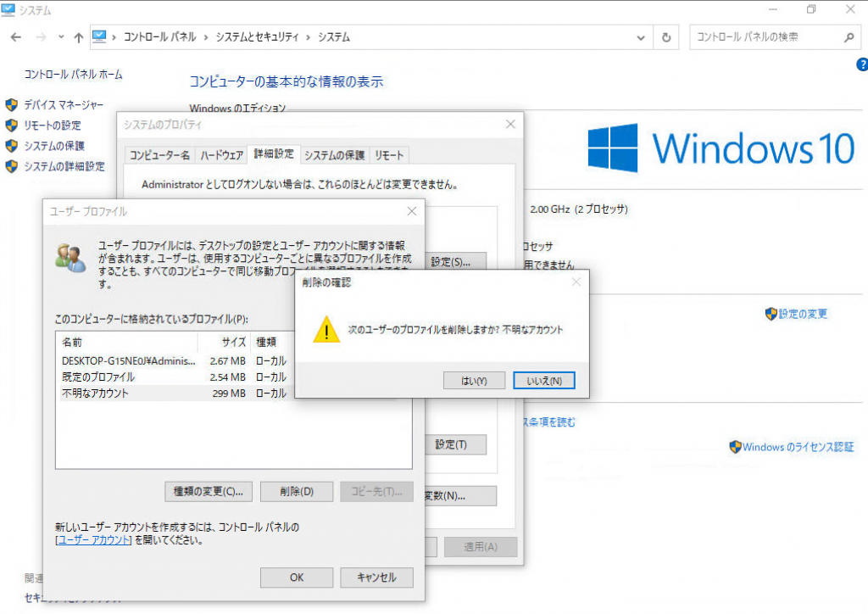Click the search magnifier icon
The height and width of the screenshot is (614, 868).
click(849, 37)
